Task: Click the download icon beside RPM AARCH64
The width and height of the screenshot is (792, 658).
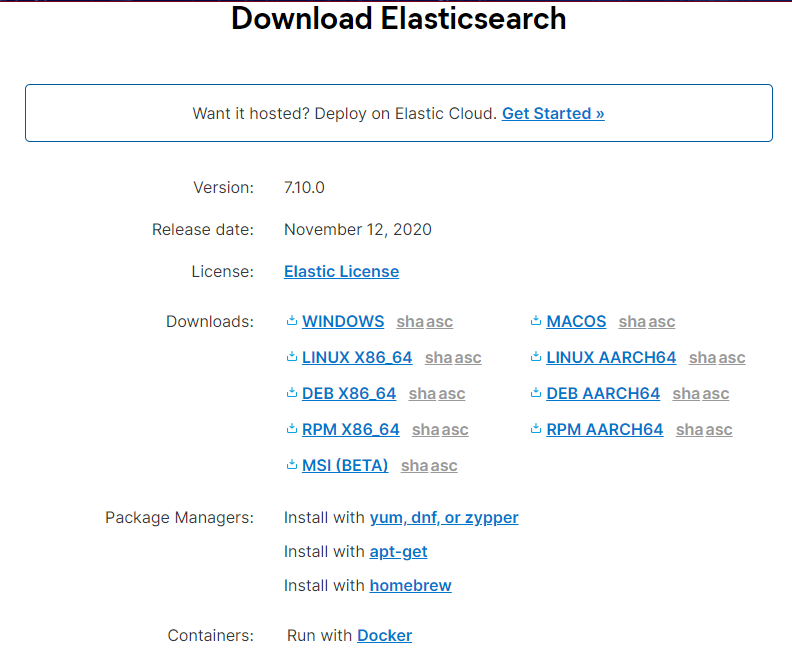Action: pos(536,429)
